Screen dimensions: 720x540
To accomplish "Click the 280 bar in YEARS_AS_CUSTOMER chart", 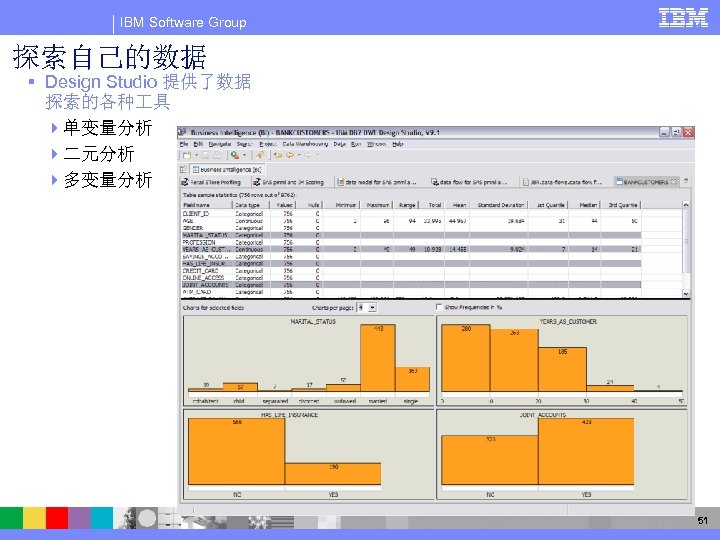I will (466, 358).
